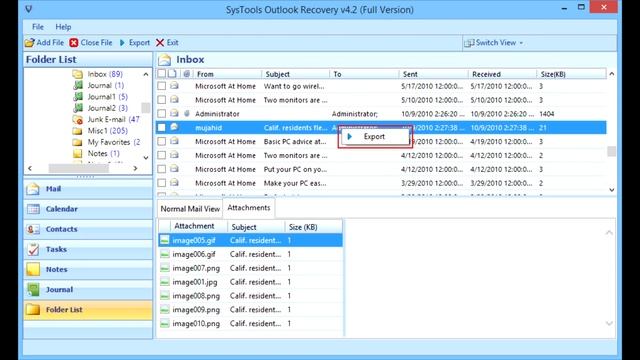640x360 pixels.
Task: Open the Switch View dropdown
Action: point(494,42)
